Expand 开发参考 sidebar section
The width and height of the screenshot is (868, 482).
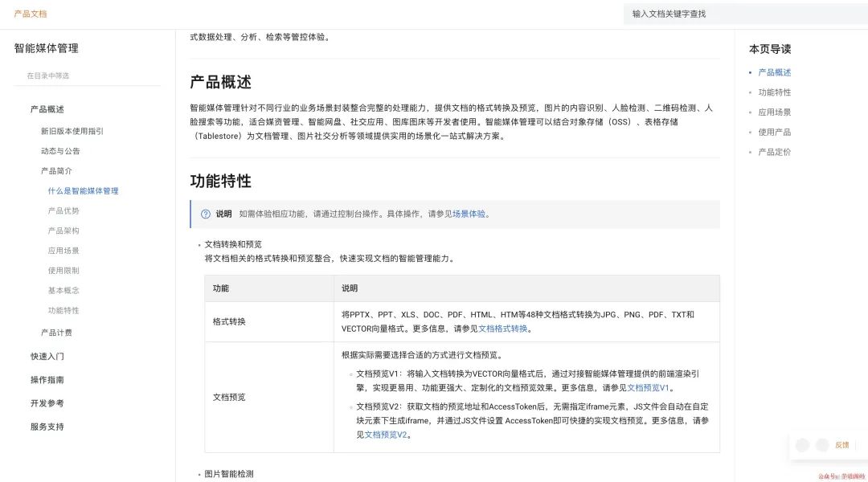pos(47,403)
